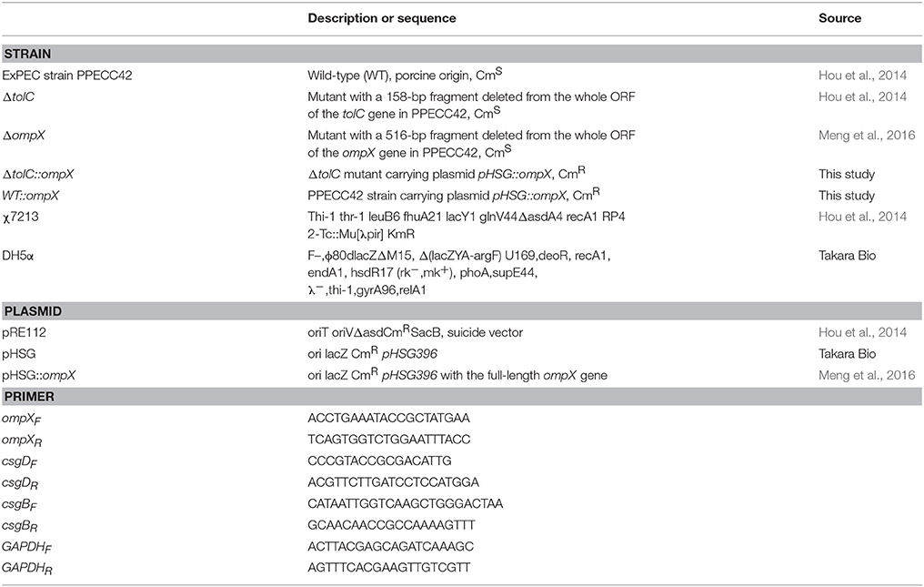924x587 pixels.
Task: Click the pHSG plasmid name
Action: pyautogui.click(x=18, y=354)
